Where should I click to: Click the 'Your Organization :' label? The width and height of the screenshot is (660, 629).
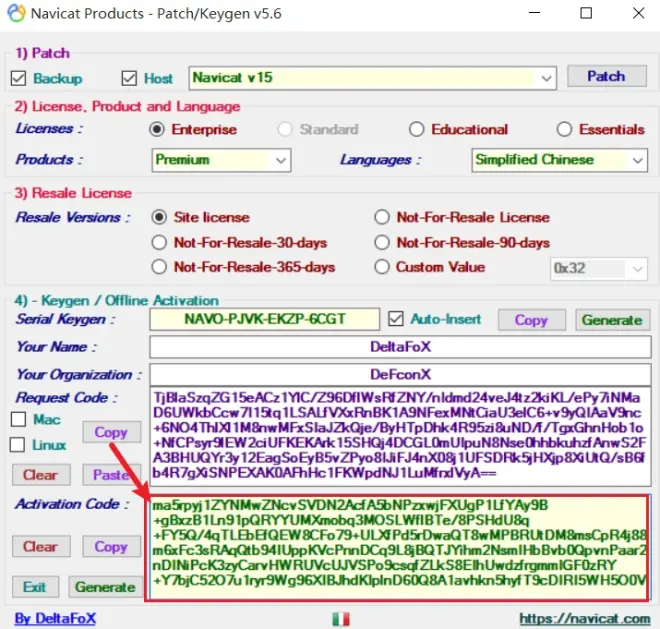79,375
